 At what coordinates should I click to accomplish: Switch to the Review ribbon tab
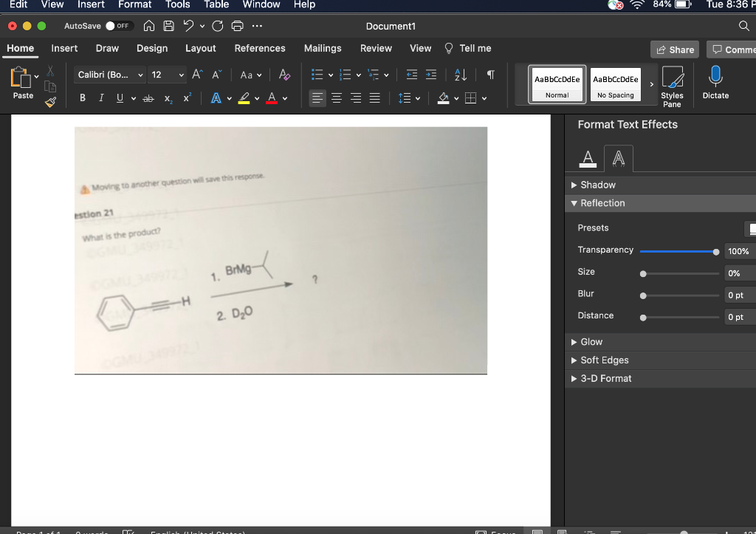click(376, 48)
